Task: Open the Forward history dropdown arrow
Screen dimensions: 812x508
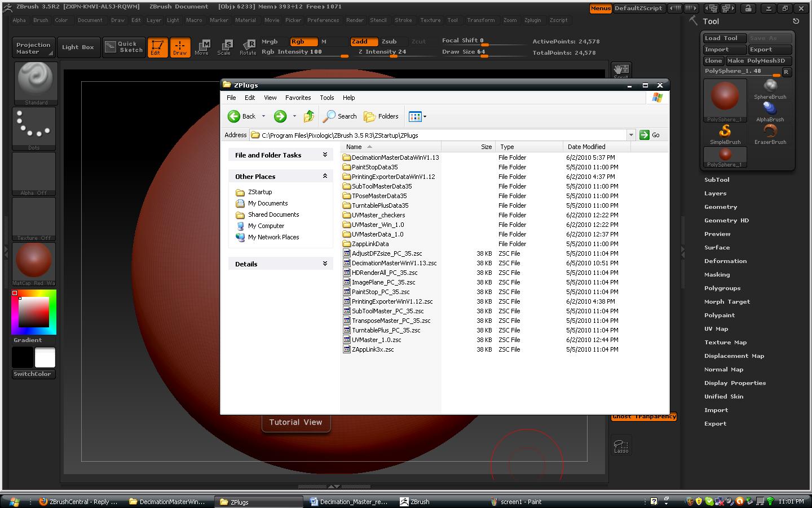Action: (x=294, y=116)
